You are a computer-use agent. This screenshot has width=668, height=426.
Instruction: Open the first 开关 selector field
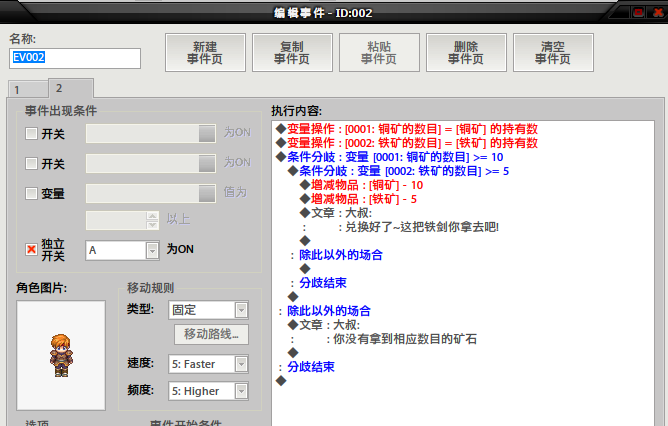151,134
